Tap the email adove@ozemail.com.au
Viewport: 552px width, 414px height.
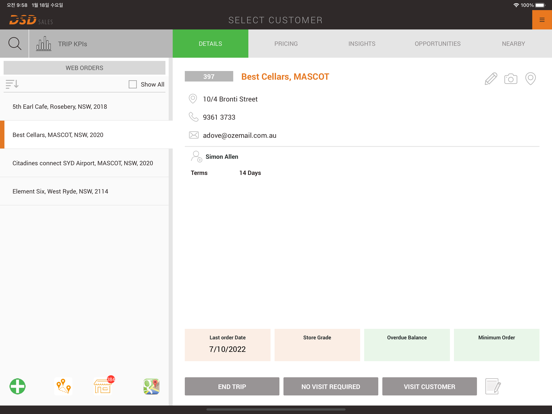[x=239, y=136]
